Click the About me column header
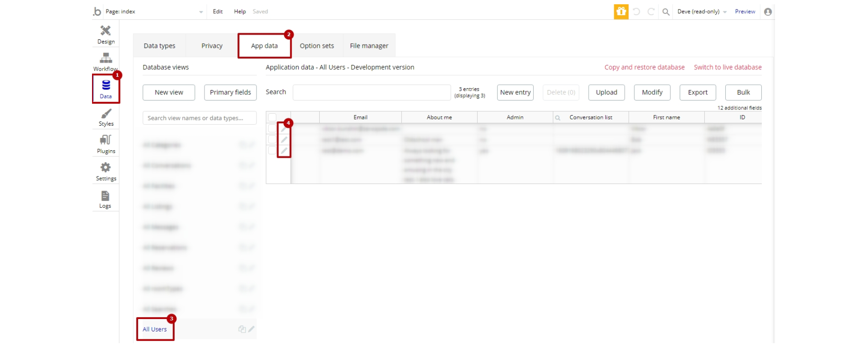Image resolution: width=868 pixels, height=347 pixels. point(439,118)
